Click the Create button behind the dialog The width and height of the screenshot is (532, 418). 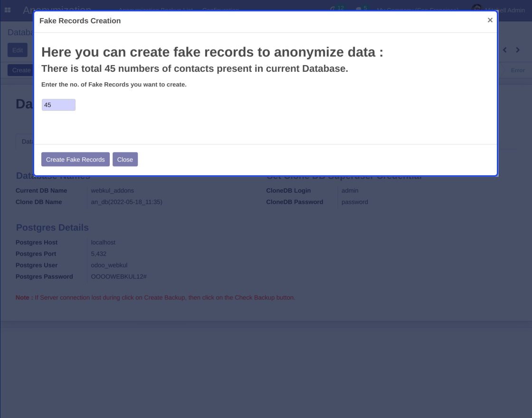[21, 70]
